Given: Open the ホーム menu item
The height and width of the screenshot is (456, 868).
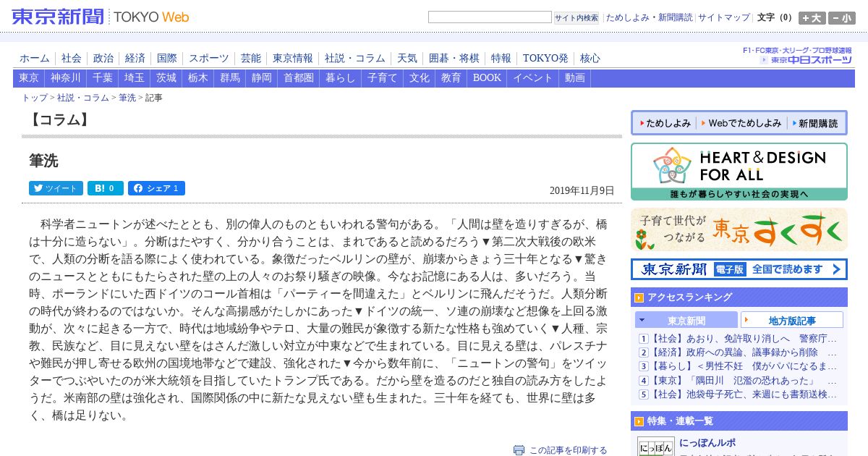Looking at the screenshot, I should click(35, 59).
